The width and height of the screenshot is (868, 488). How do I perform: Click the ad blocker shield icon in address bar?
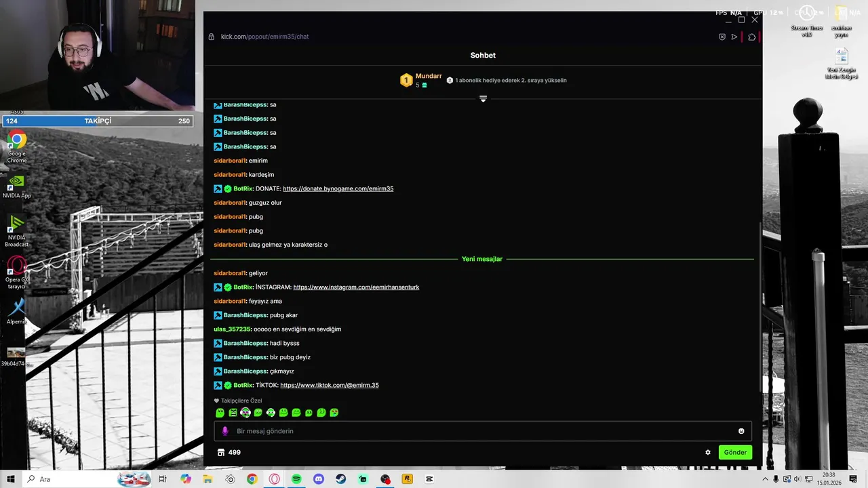[722, 37]
